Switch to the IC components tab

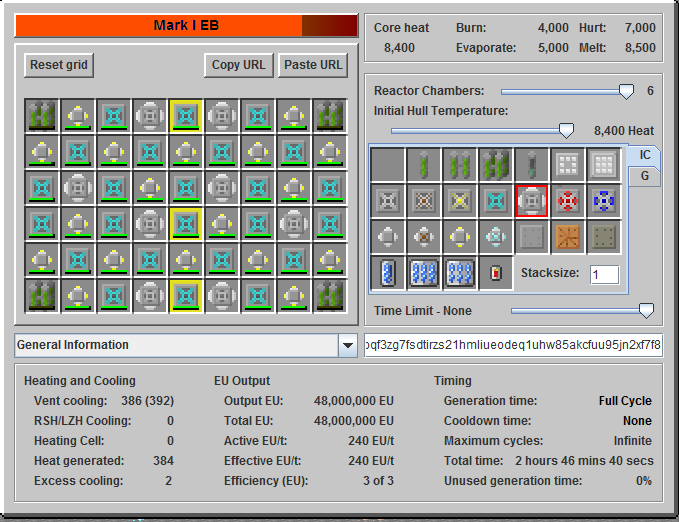pos(645,155)
